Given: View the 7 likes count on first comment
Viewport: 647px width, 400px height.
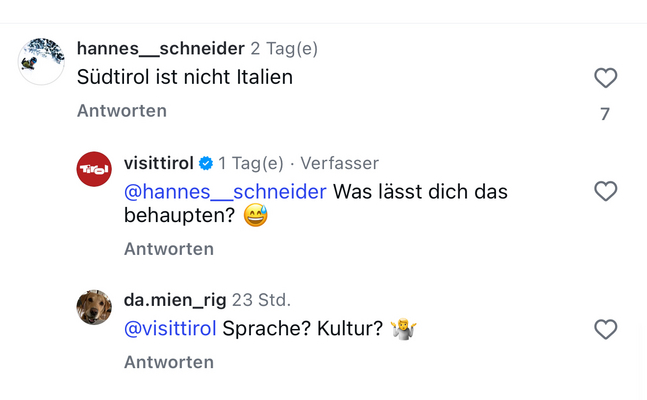Looking at the screenshot, I should coord(605,114).
